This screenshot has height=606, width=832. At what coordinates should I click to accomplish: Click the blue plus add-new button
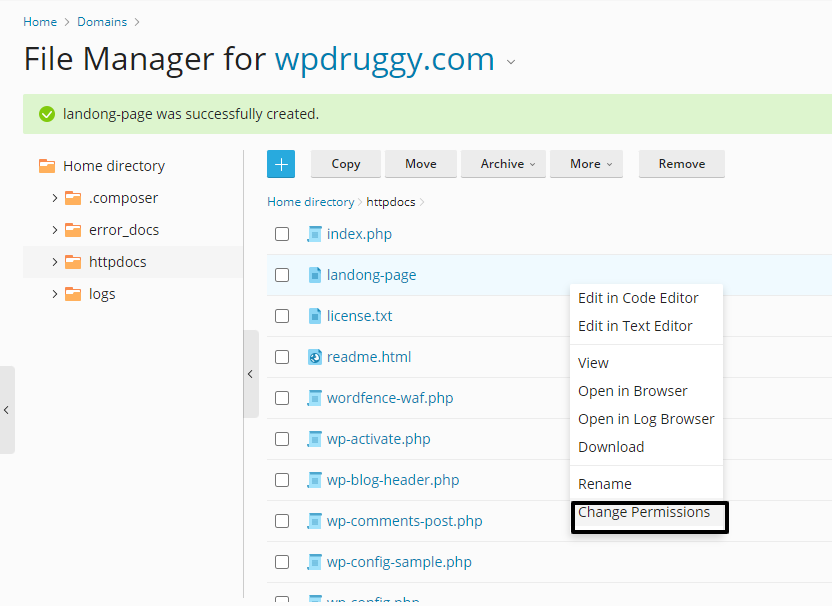[x=281, y=164]
